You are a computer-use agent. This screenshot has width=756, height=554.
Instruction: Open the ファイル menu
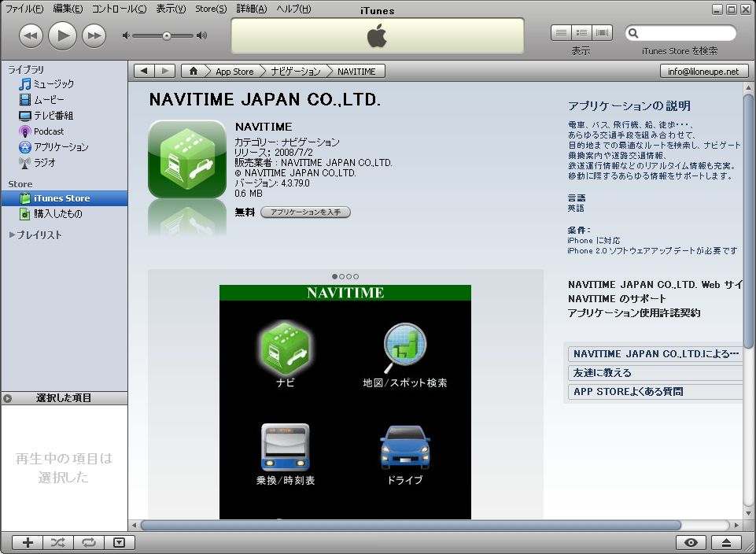[24, 9]
